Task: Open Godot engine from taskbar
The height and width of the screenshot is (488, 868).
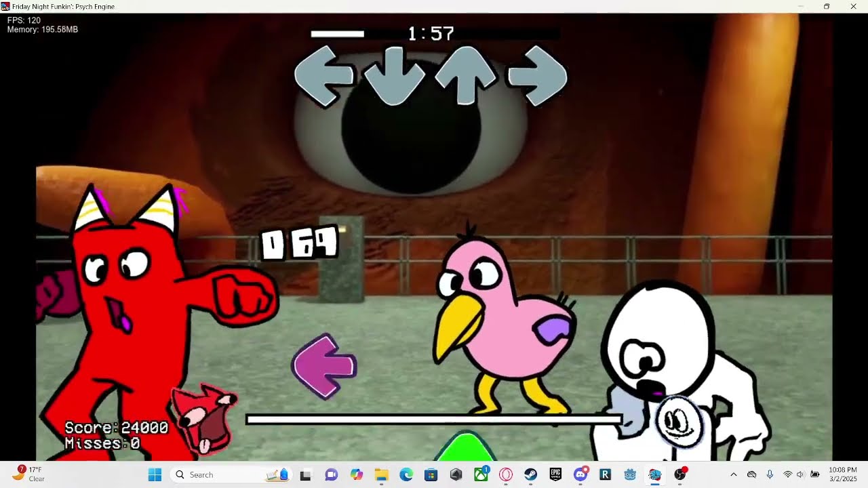Action: pyautogui.click(x=630, y=474)
